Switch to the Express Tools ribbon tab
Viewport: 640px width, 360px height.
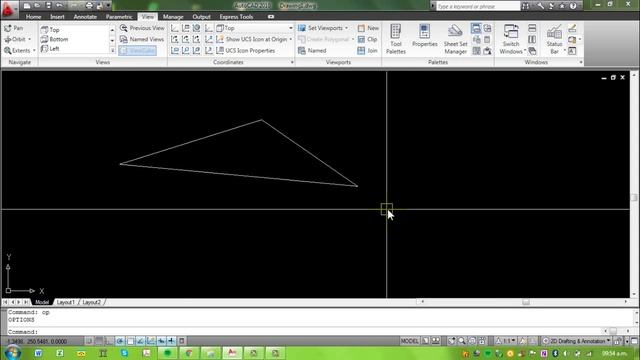click(236, 17)
